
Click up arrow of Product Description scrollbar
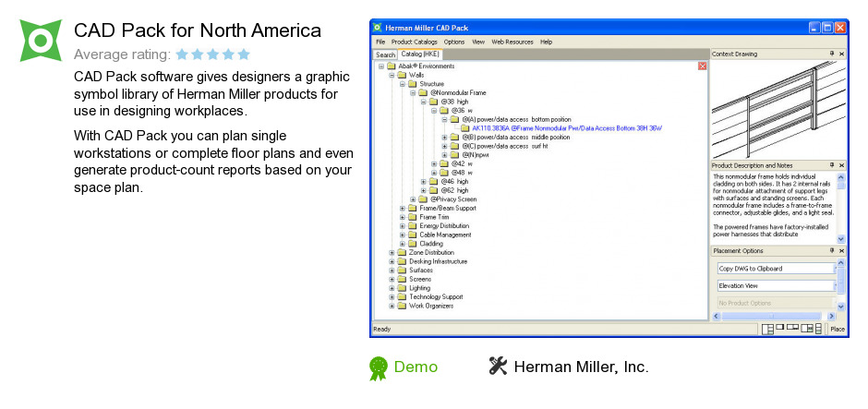[x=841, y=177]
